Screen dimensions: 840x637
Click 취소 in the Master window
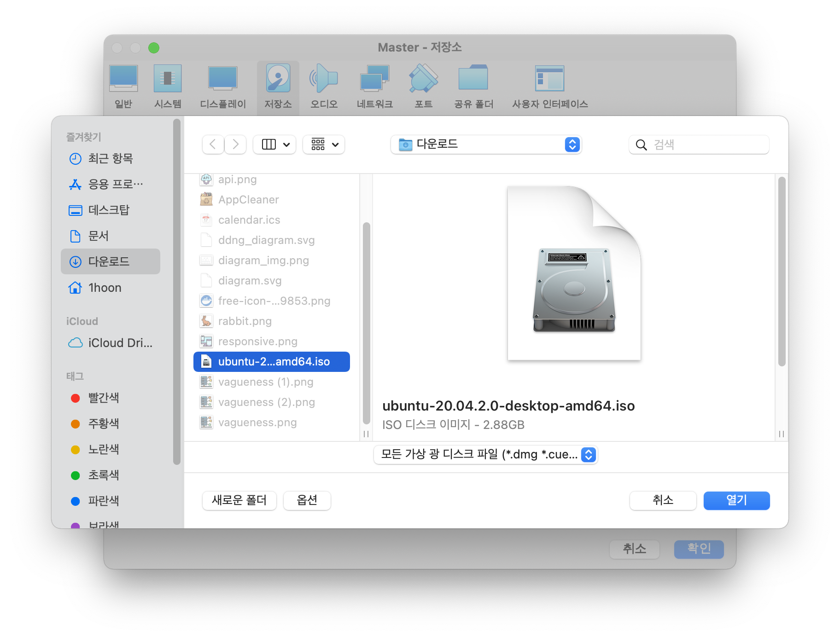click(x=635, y=549)
